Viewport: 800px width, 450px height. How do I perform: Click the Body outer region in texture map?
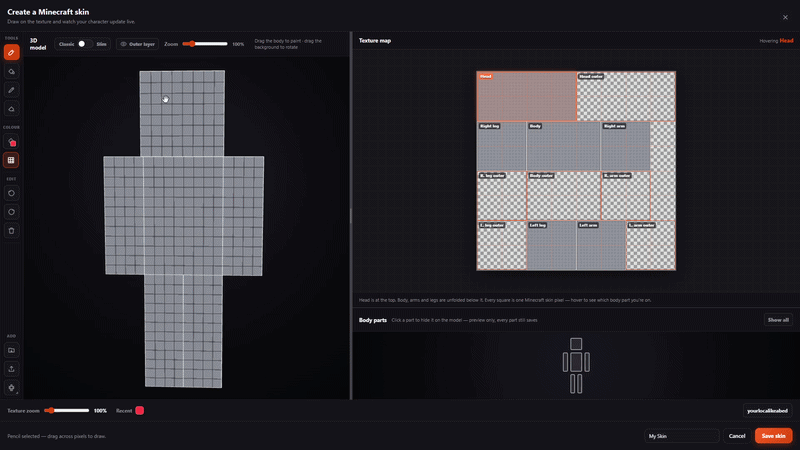pos(563,195)
